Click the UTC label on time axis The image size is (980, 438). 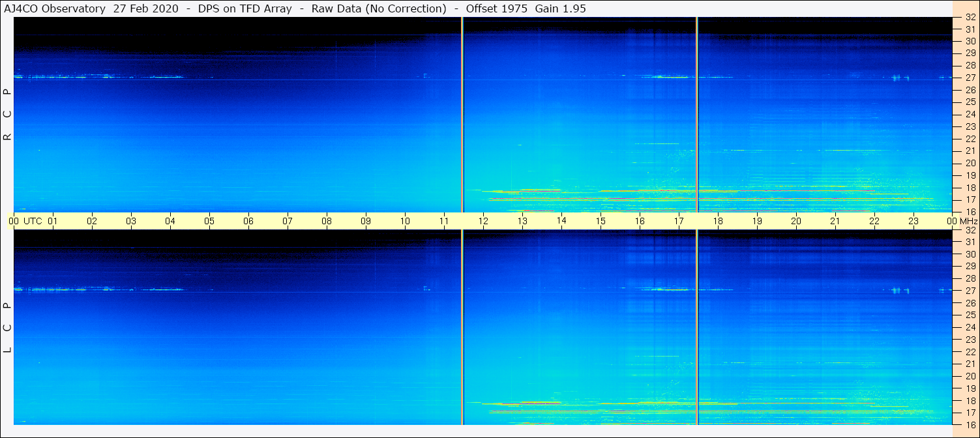click(33, 221)
